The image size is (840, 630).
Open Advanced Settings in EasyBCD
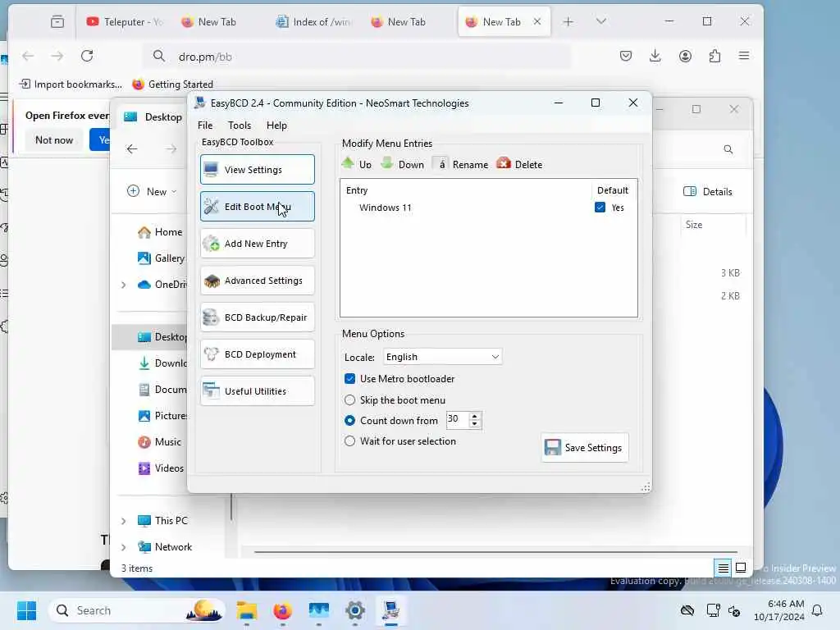(x=257, y=281)
